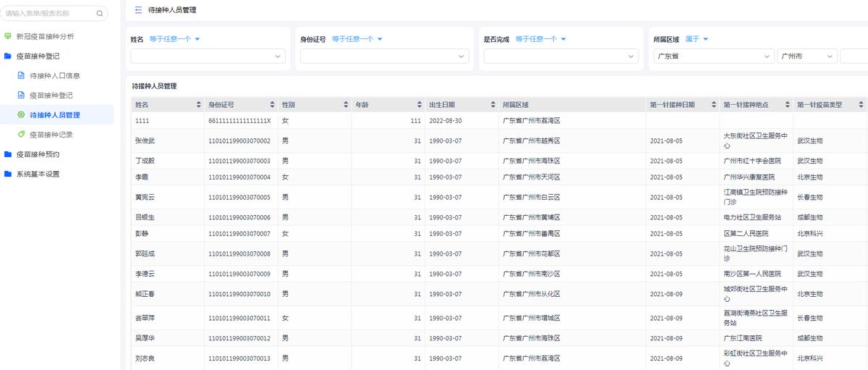Sort by 第一针疫苗类型 column arrows
The width and height of the screenshot is (868, 370).
861,105
